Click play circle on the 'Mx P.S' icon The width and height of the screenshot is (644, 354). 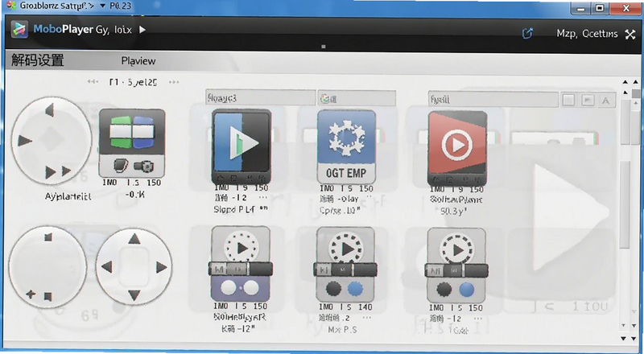[x=348, y=249]
